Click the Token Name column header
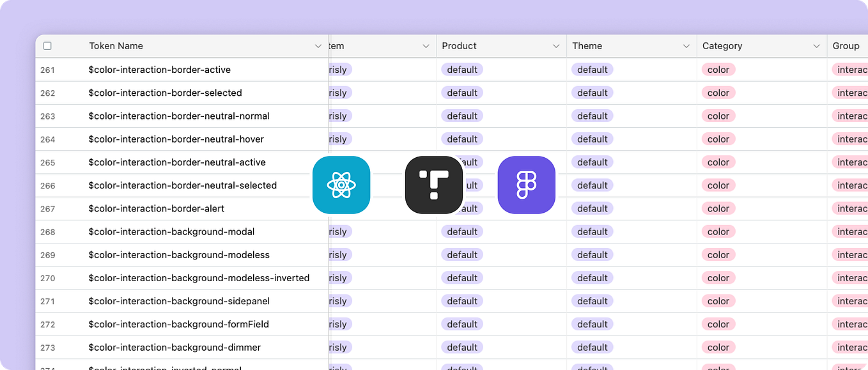 [116, 45]
